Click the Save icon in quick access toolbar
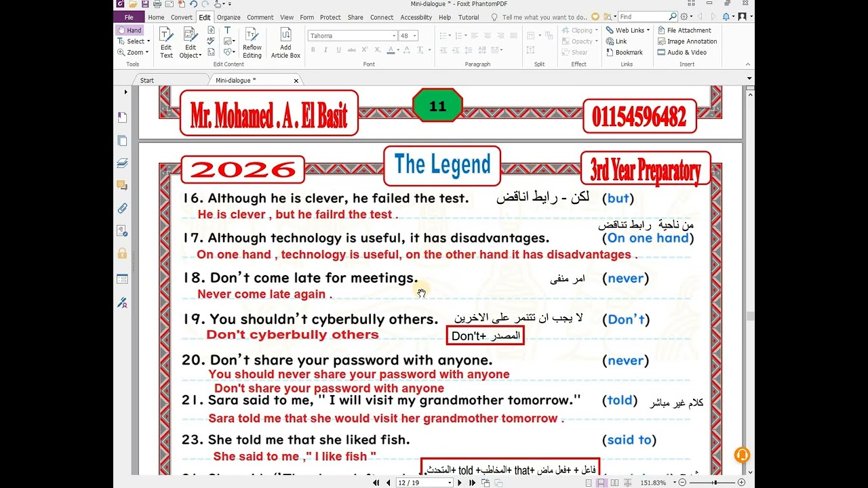The height and width of the screenshot is (488, 868). [146, 4]
